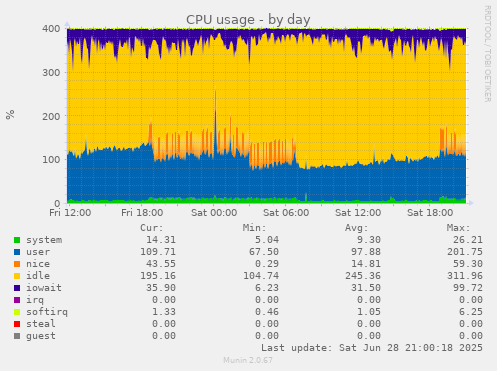Click softirq average value 1.05
This screenshot has width=497, height=371.
click(369, 312)
